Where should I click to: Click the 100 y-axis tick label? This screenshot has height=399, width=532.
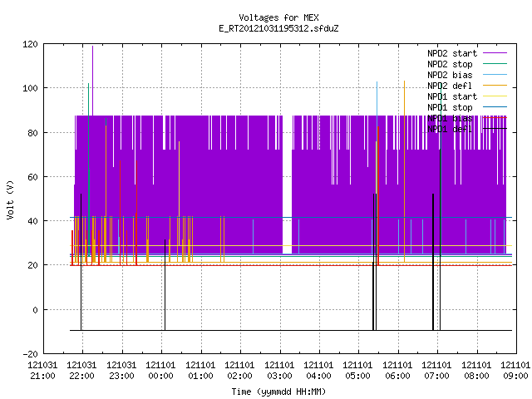tap(30, 89)
